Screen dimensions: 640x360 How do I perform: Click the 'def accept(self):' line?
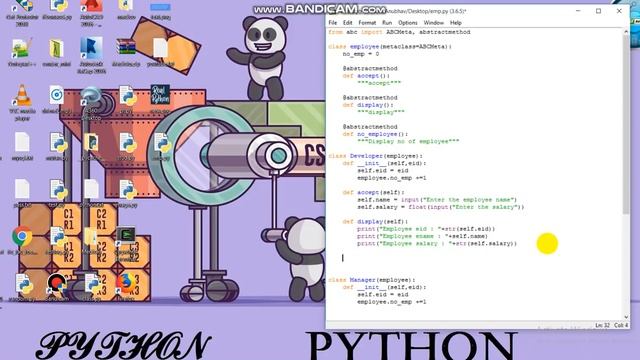pyautogui.click(x=373, y=192)
